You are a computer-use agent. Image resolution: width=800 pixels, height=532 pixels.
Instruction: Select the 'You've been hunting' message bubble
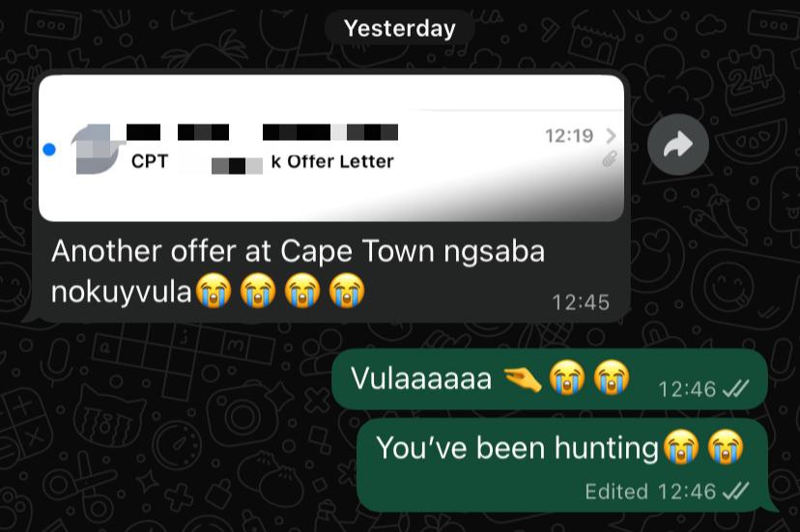point(561,464)
